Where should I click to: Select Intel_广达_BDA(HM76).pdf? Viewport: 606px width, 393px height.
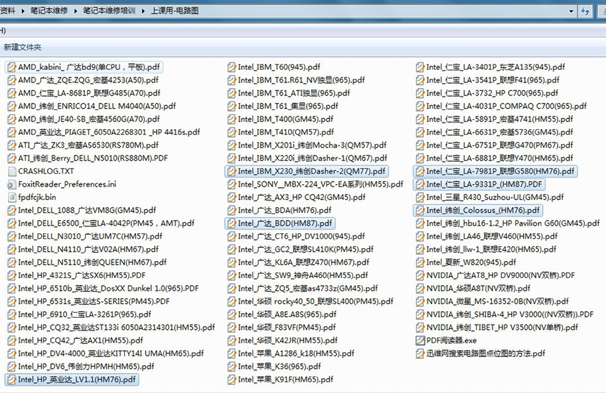[x=285, y=210]
